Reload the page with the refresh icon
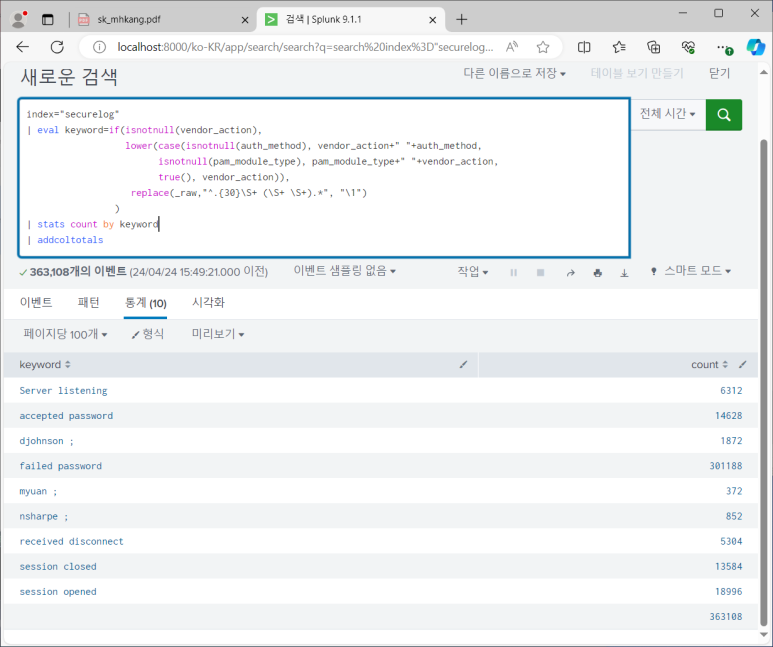The image size is (773, 647). click(x=57, y=47)
